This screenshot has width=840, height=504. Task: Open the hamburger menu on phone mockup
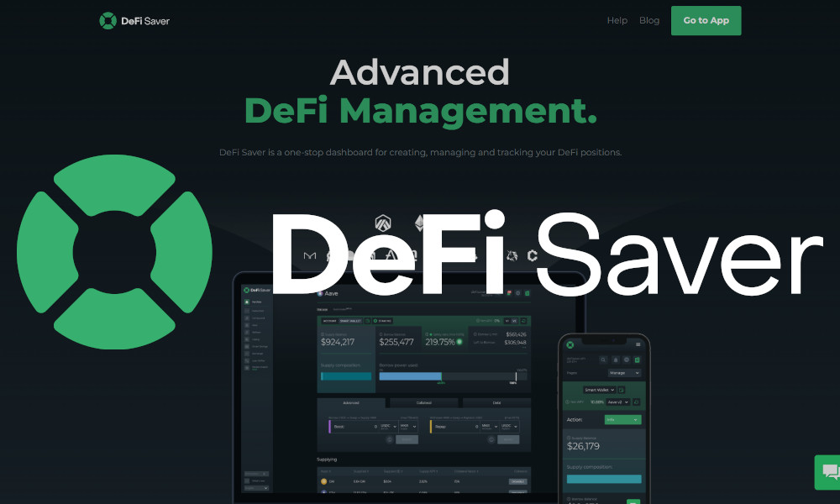click(638, 344)
